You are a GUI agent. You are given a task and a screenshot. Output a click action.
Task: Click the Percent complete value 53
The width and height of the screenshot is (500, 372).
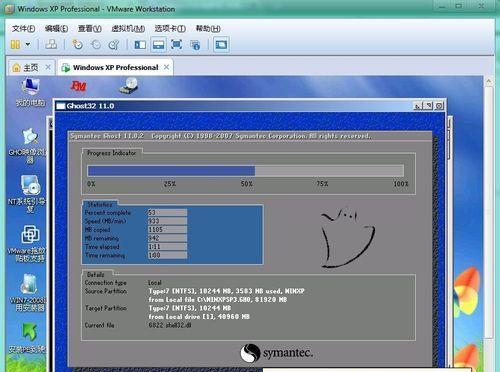(x=167, y=212)
